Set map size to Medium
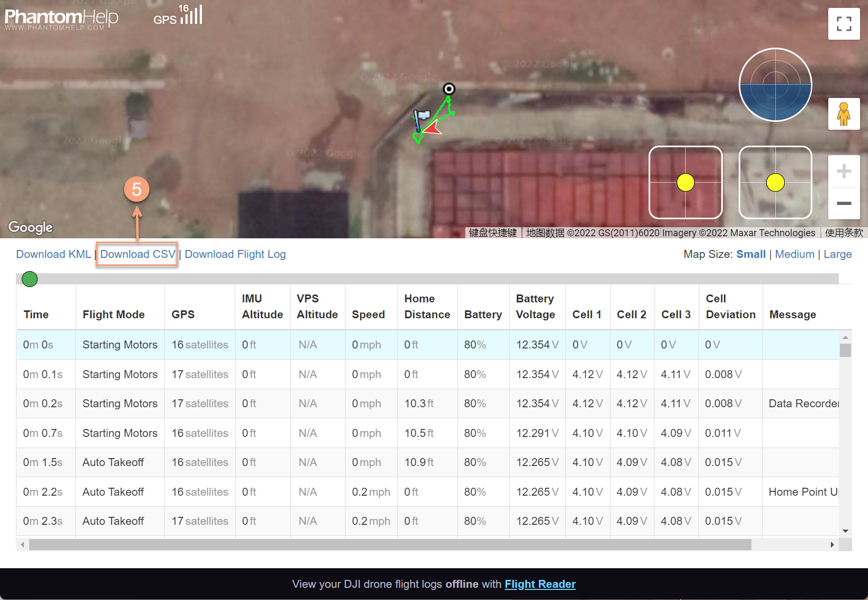Image resolution: width=868 pixels, height=600 pixels. click(794, 254)
